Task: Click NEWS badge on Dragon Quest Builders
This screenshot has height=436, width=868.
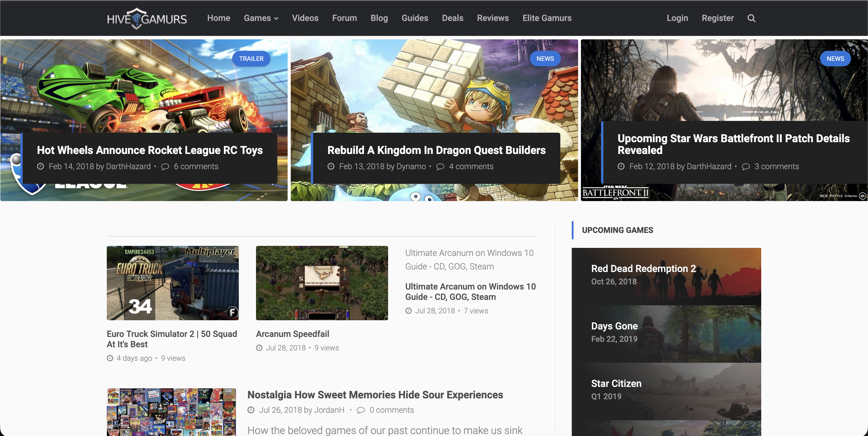Action: coord(545,59)
